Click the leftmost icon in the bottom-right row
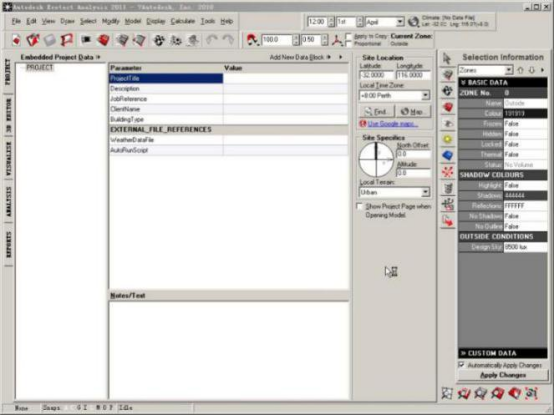 (447, 393)
